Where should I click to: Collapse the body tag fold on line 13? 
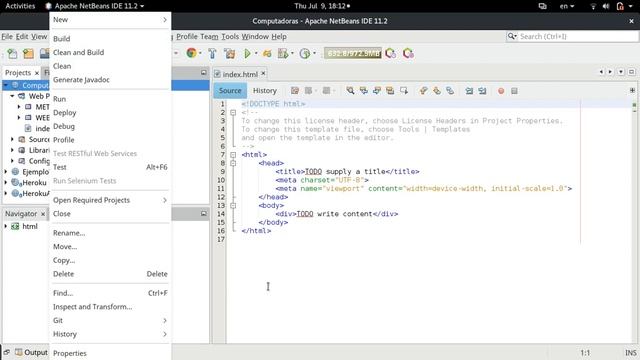[x=233, y=206]
